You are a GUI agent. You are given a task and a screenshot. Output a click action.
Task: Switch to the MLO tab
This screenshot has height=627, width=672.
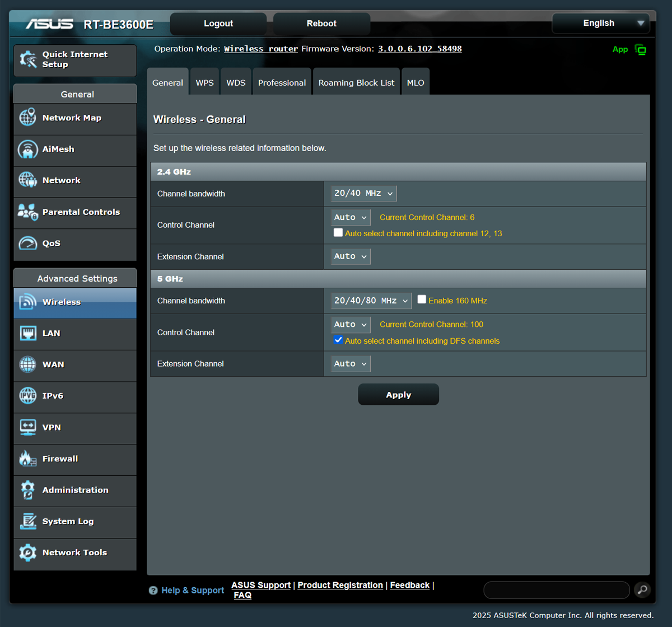[x=416, y=82]
